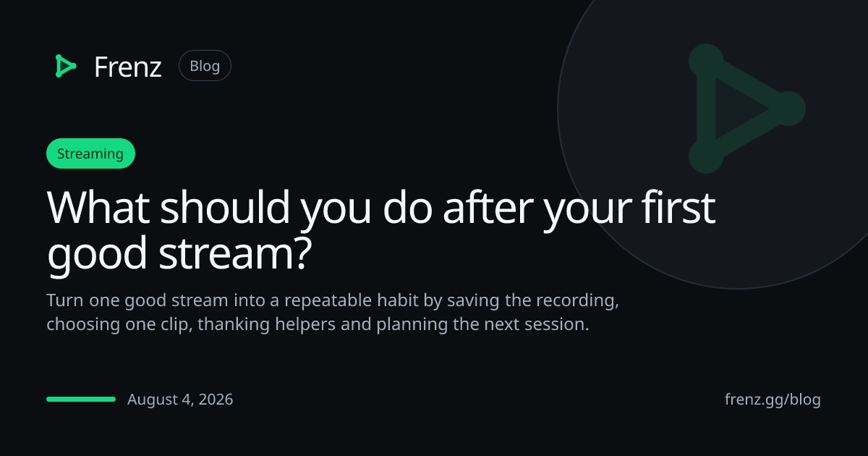Click the green Frenz logo icon
Image resolution: width=868 pixels, height=456 pixels.
[x=65, y=66]
